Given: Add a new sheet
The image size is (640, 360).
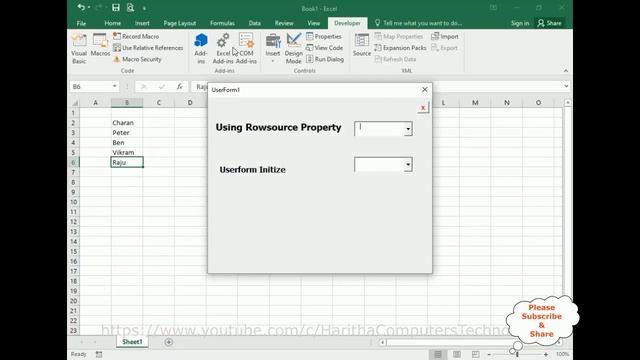Looking at the screenshot, I should [x=169, y=342].
